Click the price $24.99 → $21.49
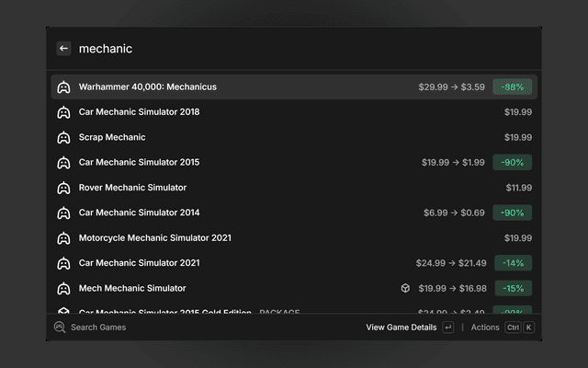Image resolution: width=588 pixels, height=368 pixels. [x=451, y=263]
